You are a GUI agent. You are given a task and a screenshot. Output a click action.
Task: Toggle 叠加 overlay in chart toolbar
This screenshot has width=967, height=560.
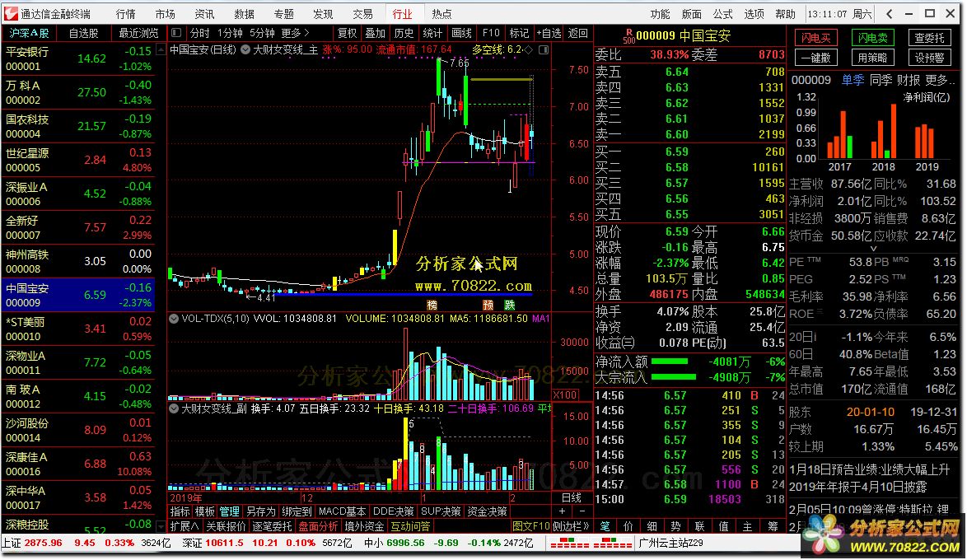[x=375, y=33]
